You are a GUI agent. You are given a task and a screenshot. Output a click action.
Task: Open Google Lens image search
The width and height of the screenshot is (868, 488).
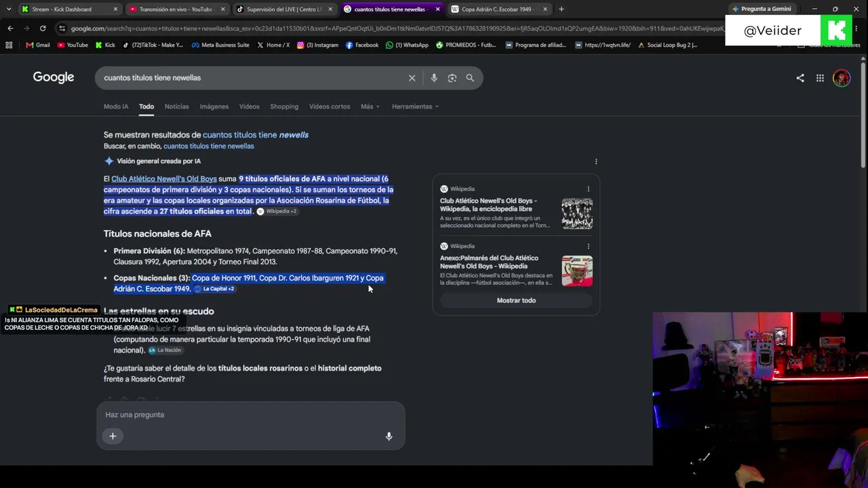pyautogui.click(x=452, y=78)
